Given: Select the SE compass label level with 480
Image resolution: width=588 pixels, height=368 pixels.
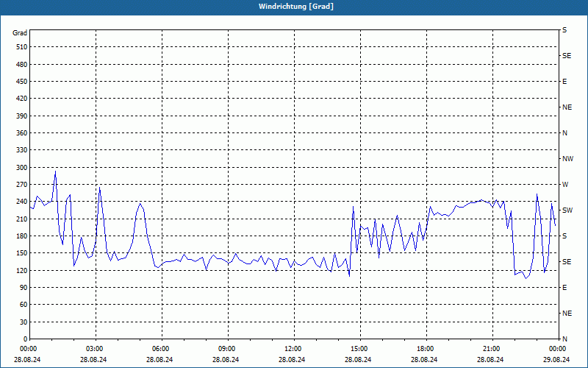Looking at the screenshot, I should (x=567, y=56).
